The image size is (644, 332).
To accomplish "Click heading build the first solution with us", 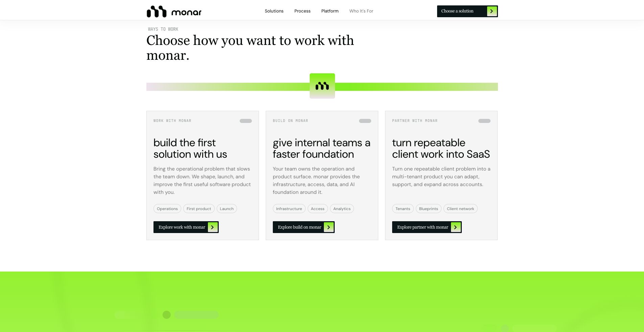I will tap(190, 149).
